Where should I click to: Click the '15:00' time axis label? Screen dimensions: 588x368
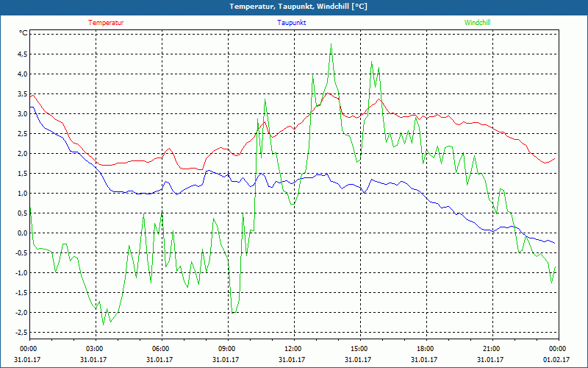coord(360,349)
